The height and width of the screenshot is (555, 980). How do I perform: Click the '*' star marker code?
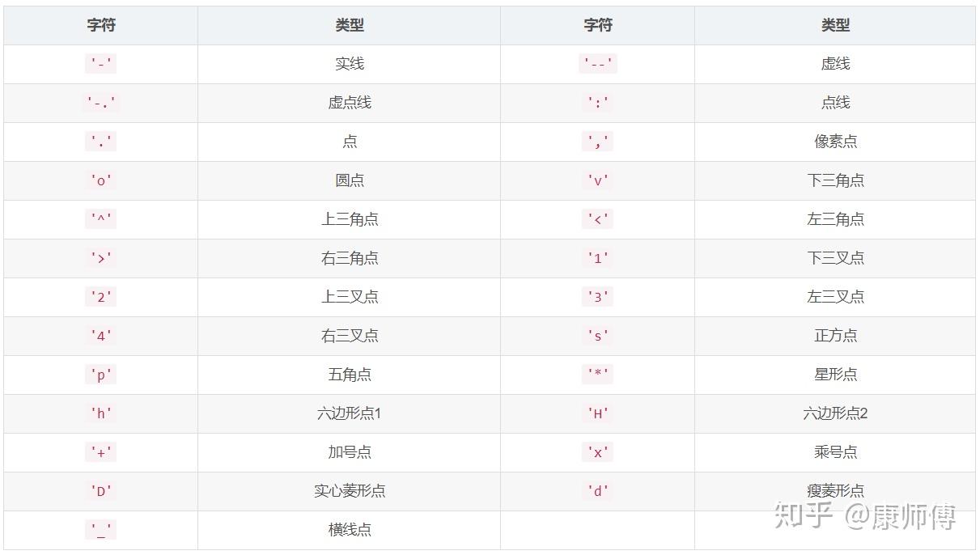click(597, 375)
